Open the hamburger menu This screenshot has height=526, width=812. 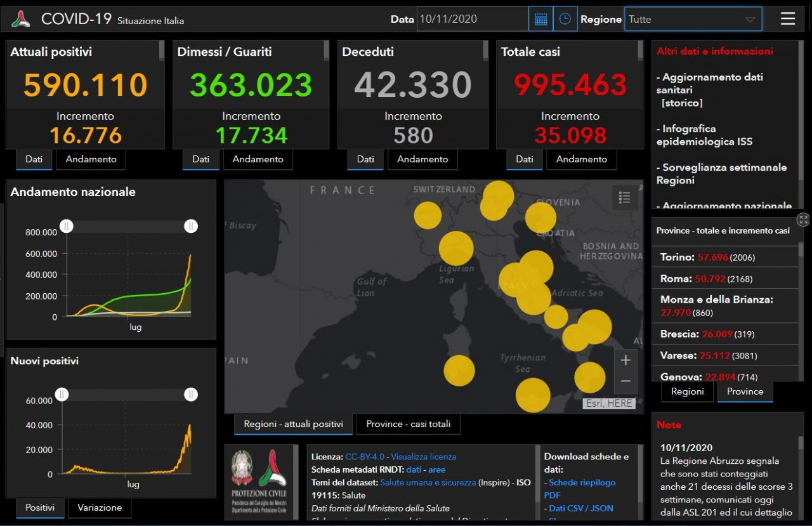787,19
